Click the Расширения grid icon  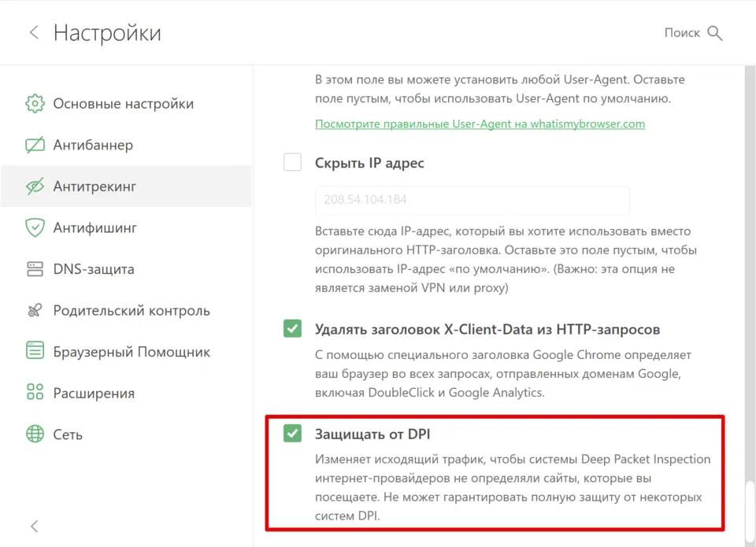coord(35,393)
